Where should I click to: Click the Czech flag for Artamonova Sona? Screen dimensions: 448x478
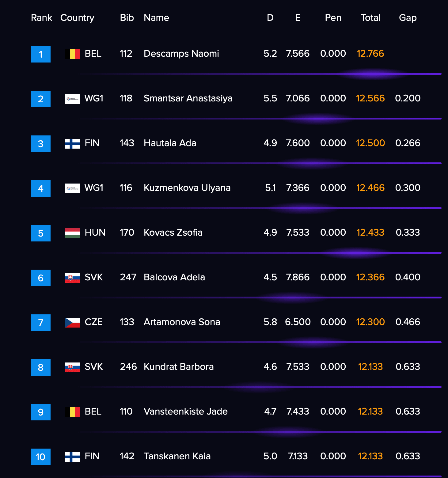point(73,323)
